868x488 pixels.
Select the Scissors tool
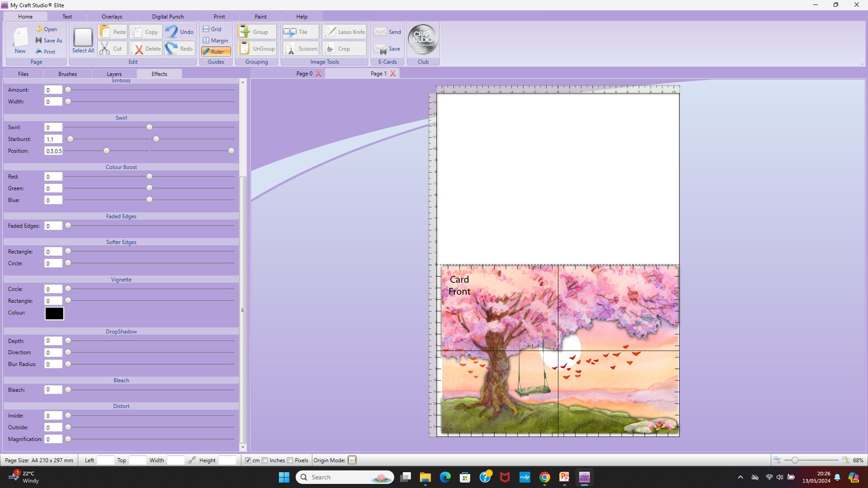point(301,49)
